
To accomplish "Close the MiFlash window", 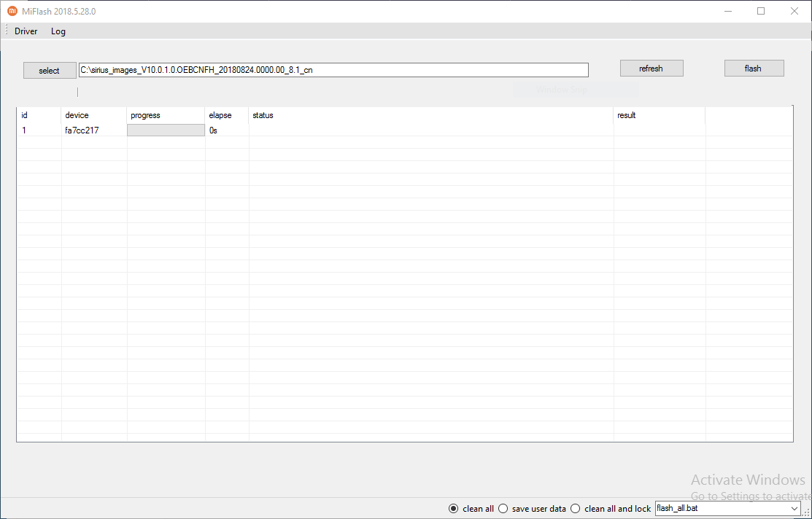I will pyautogui.click(x=794, y=11).
